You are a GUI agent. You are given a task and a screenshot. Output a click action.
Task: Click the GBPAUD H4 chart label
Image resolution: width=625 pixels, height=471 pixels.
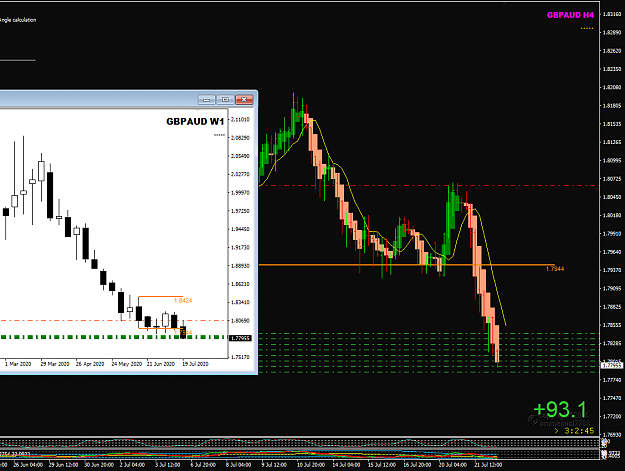(x=570, y=15)
